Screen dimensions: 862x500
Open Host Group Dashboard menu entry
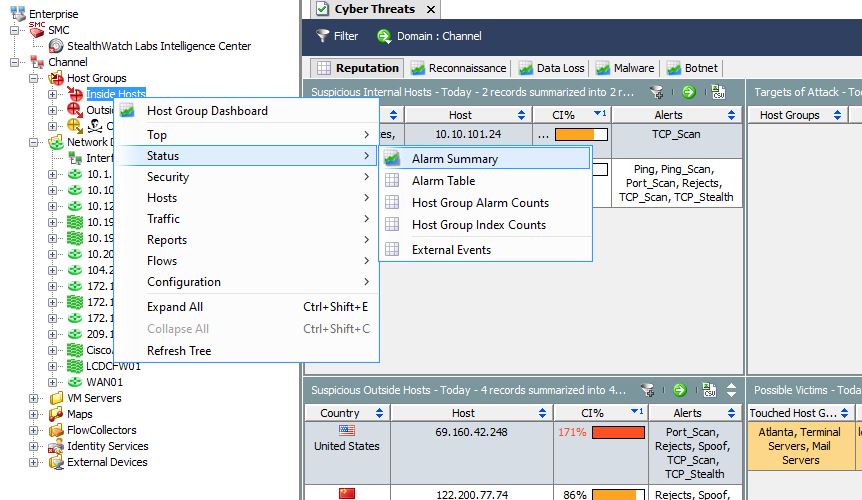click(x=247, y=110)
